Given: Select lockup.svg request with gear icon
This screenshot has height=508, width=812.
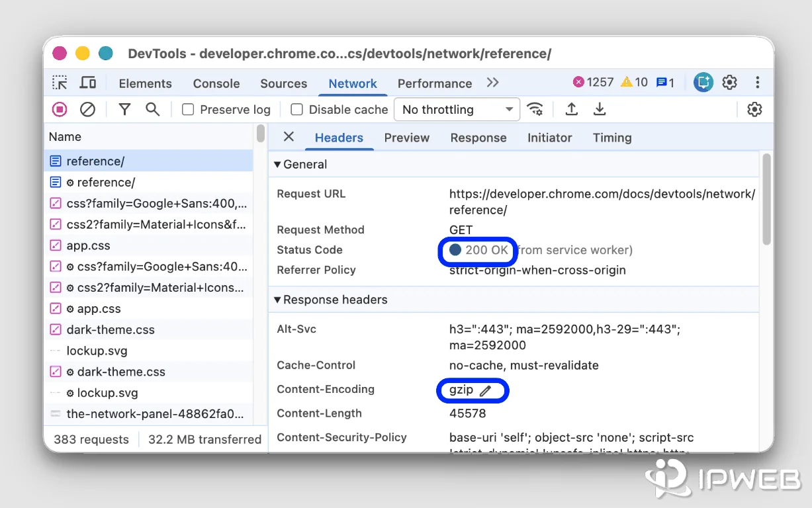Looking at the screenshot, I should (x=149, y=393).
